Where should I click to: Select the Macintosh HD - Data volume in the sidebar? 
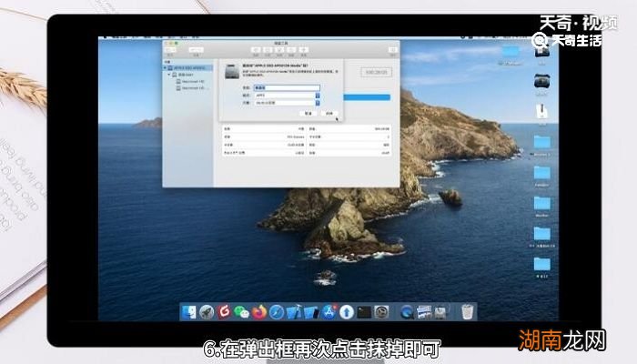click(x=188, y=88)
